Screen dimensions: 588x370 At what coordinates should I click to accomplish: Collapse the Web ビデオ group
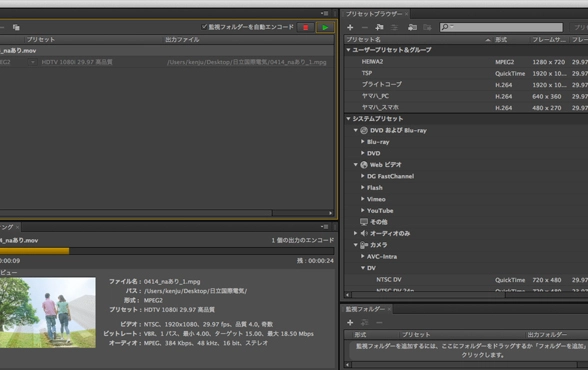click(x=356, y=165)
